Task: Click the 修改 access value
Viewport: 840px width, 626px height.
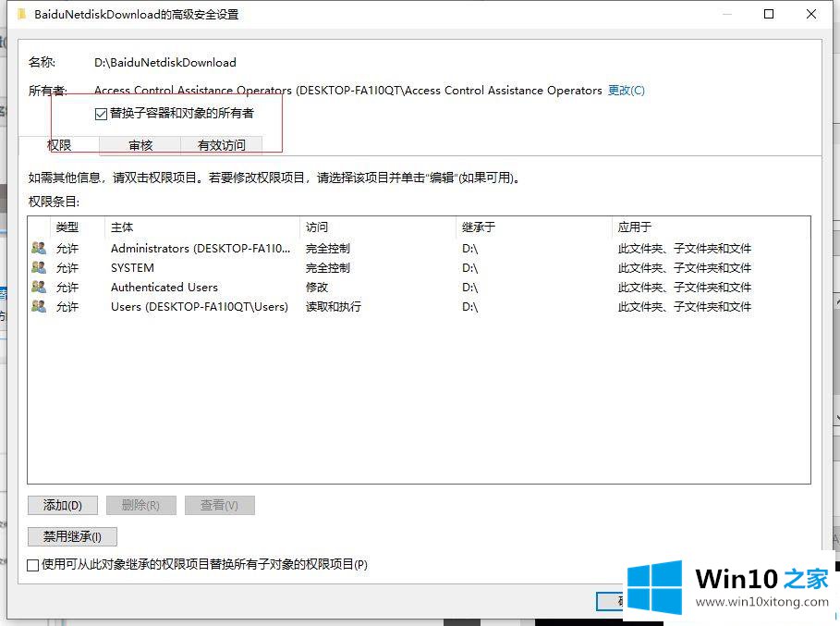Action: [x=317, y=287]
